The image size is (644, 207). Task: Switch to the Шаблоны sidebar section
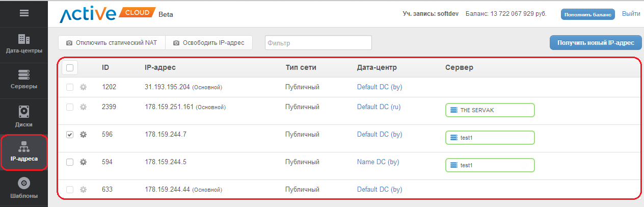point(23,188)
